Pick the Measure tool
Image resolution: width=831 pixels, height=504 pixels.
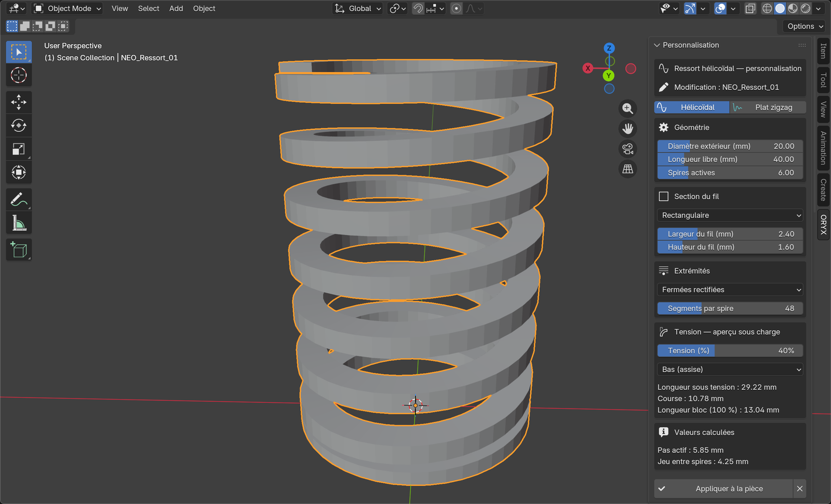19,223
